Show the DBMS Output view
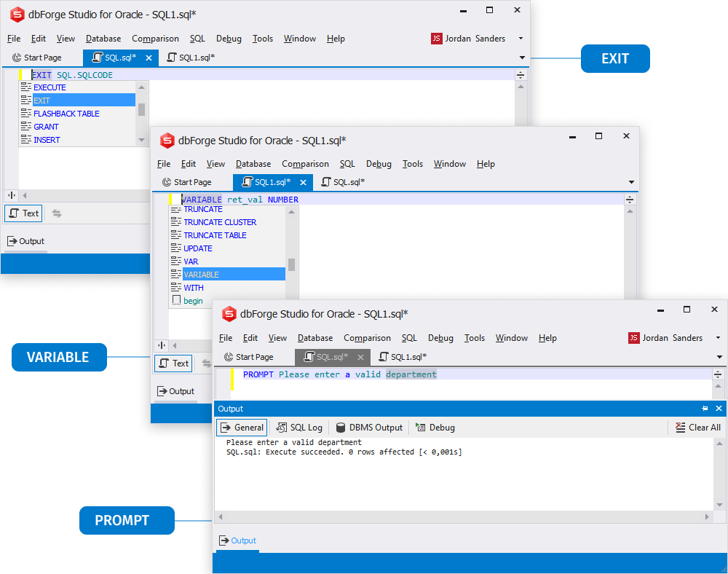Image resolution: width=728 pixels, height=574 pixels. [369, 428]
